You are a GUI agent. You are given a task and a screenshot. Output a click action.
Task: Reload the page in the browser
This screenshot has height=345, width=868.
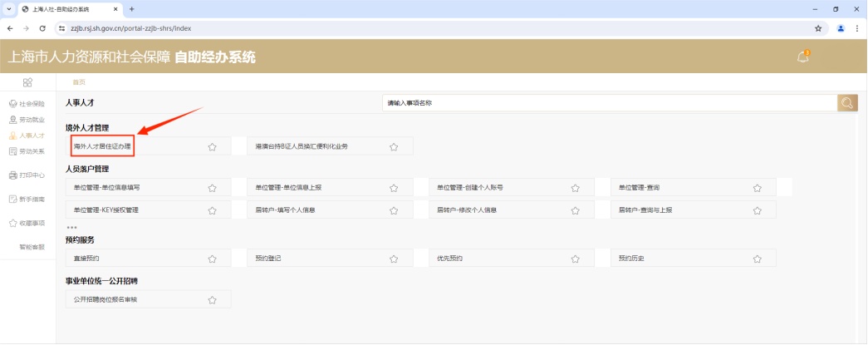[x=42, y=27]
